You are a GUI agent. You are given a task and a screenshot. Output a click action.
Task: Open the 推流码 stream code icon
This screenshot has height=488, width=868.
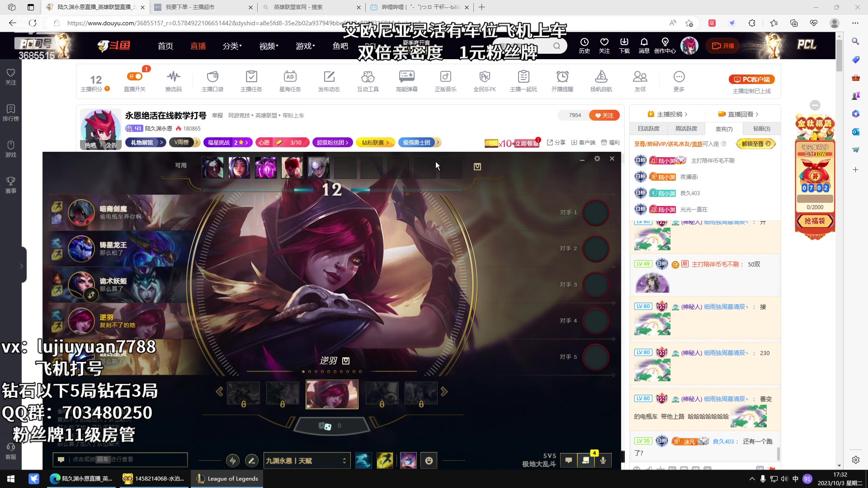(174, 81)
